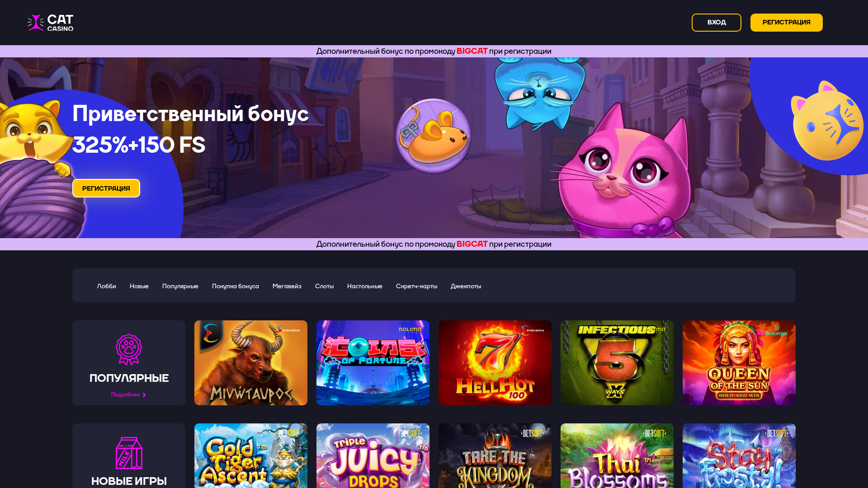Open Queen of the Sun game
This screenshot has height=488, width=868.
[x=739, y=363]
